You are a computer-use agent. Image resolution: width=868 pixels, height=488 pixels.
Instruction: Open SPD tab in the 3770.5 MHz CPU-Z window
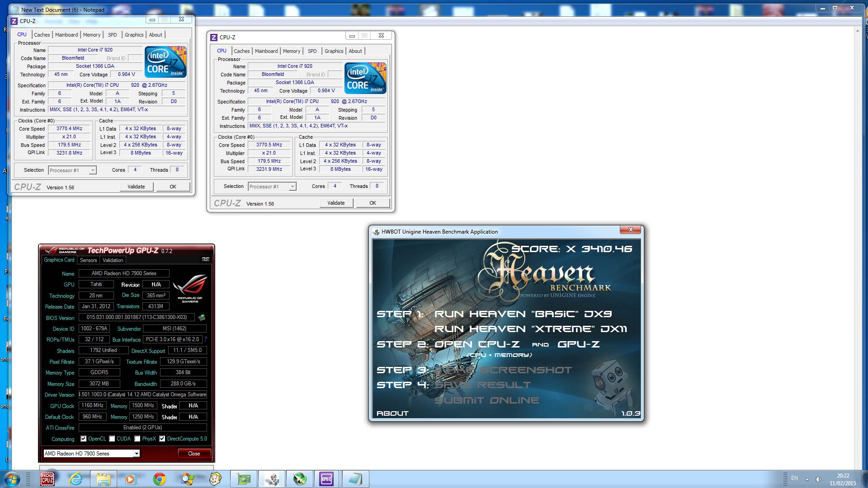pyautogui.click(x=312, y=51)
